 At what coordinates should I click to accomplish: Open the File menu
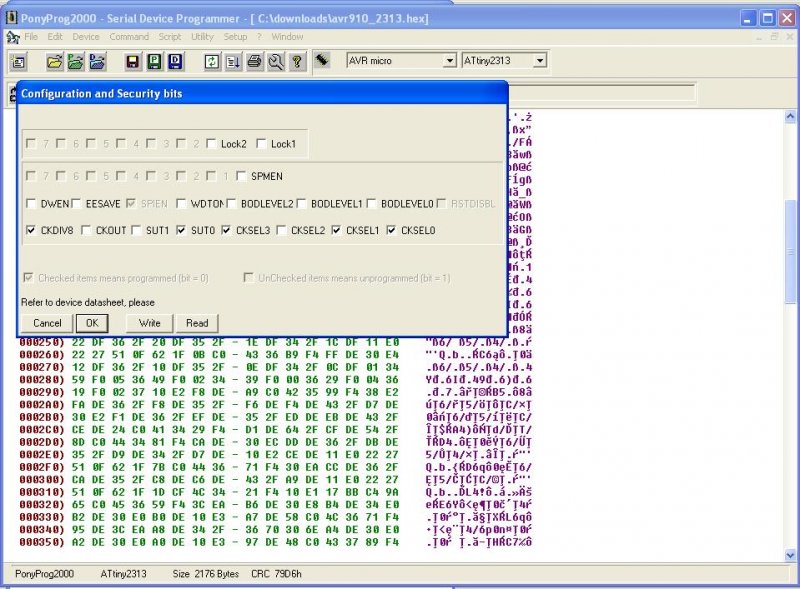click(31, 37)
